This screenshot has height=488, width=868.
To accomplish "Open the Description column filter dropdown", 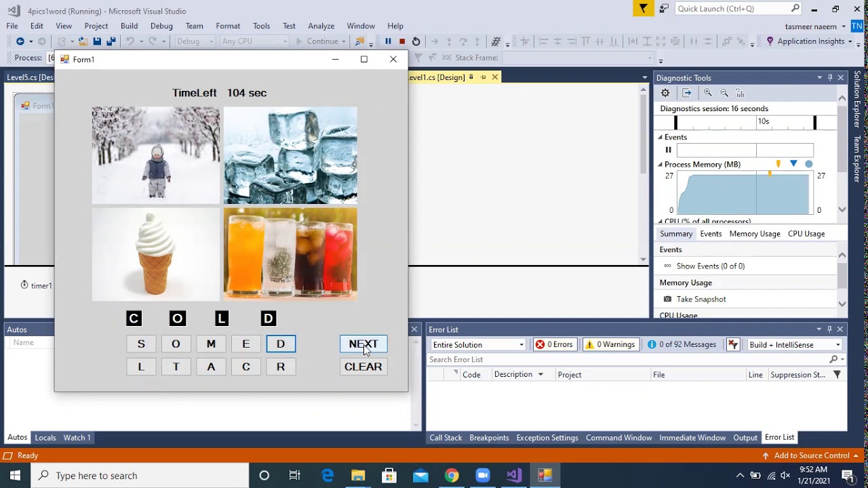I will pos(540,374).
